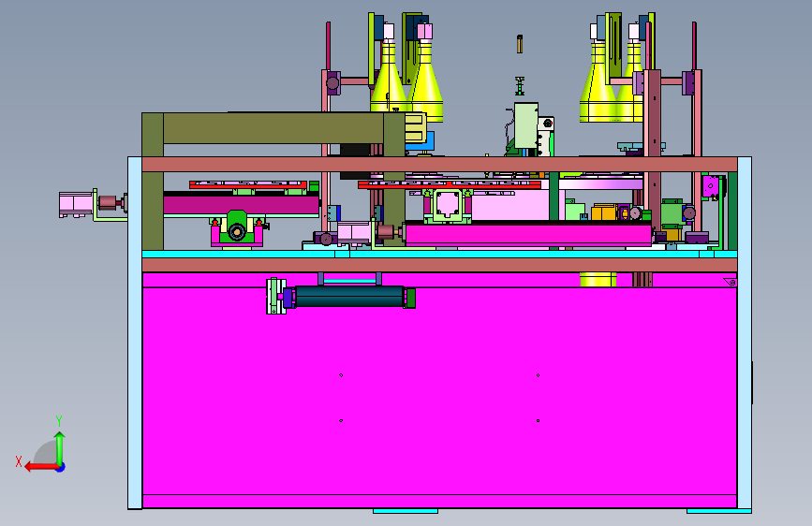This screenshot has height=526, width=812.
Task: Select the yellow cylinder stub below the lower rail
Action: pyautogui.click(x=598, y=279)
